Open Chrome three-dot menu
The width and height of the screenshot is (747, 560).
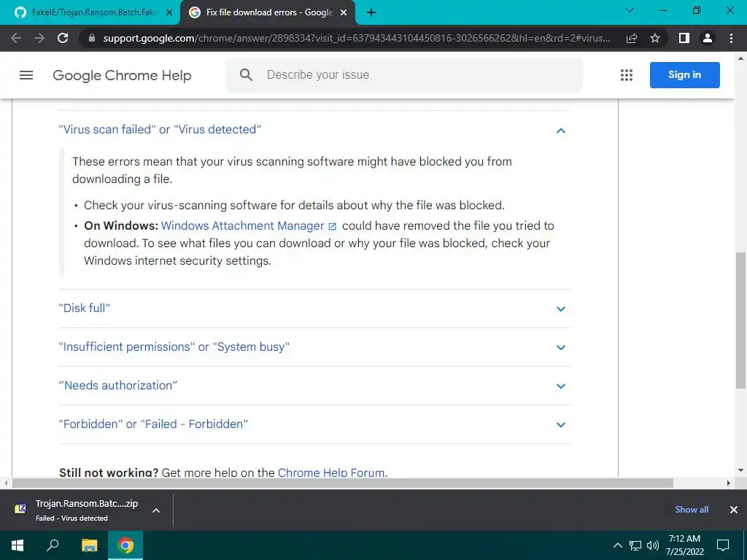coord(731,38)
